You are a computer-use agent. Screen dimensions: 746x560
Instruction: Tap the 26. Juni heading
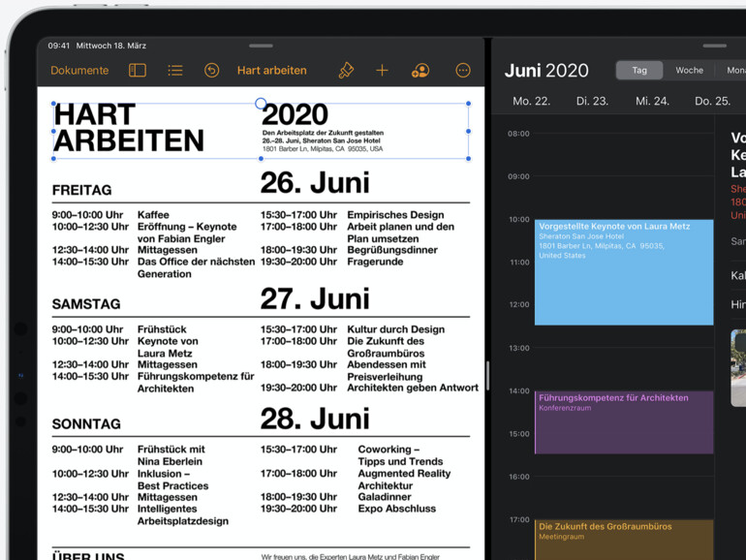point(315,183)
